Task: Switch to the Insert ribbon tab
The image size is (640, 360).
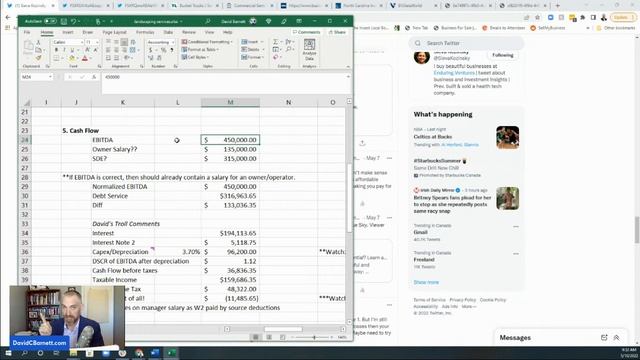Action: [x=68, y=32]
